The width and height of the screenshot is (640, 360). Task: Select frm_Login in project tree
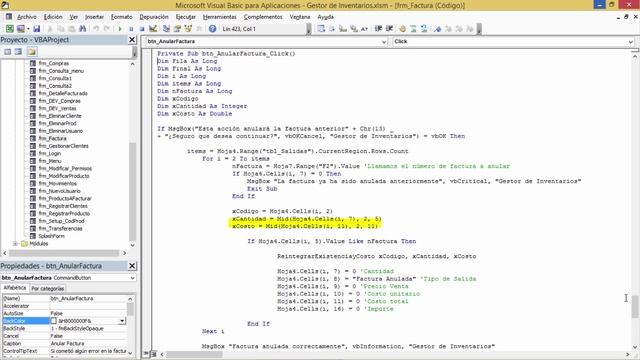coord(49,153)
